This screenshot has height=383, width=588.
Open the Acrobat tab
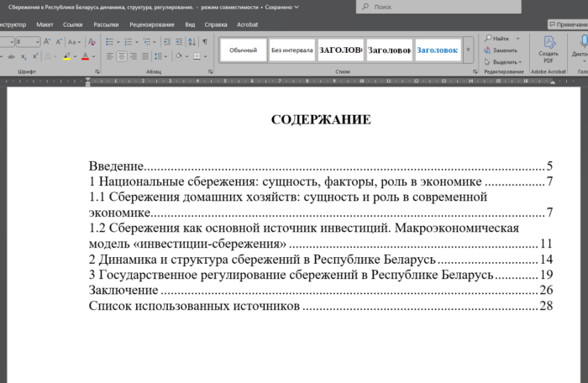247,24
